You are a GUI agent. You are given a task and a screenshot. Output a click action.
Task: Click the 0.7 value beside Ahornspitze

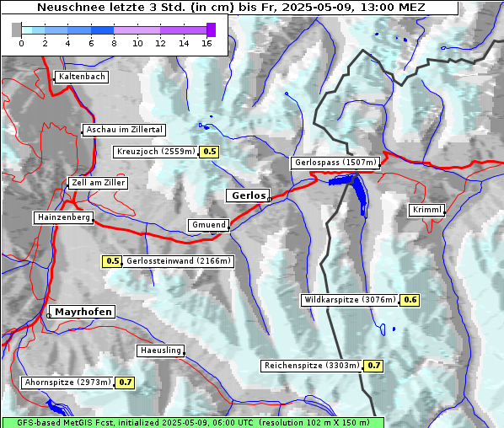(125, 383)
